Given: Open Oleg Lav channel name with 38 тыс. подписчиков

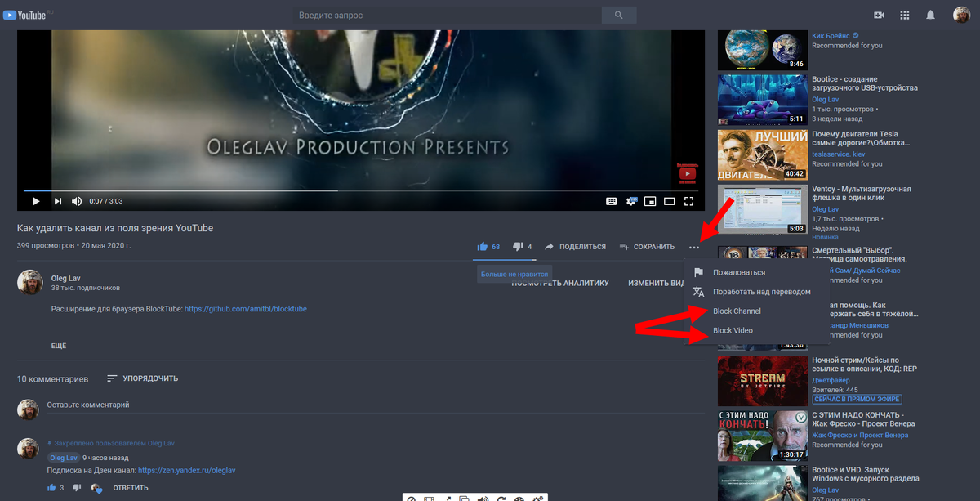Looking at the screenshot, I should (66, 278).
